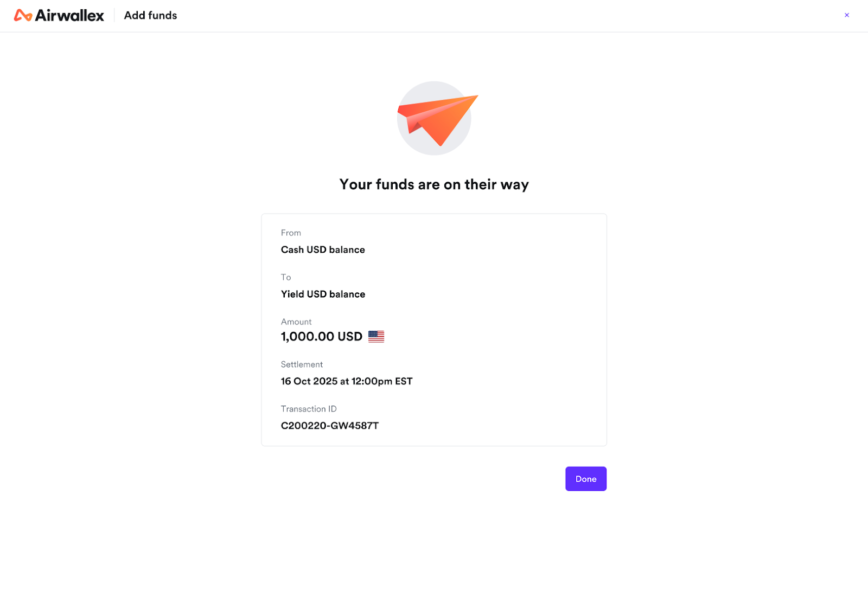Click the gray circle behind the paper plane
Viewport: 868px width, 590px height.
412,142
